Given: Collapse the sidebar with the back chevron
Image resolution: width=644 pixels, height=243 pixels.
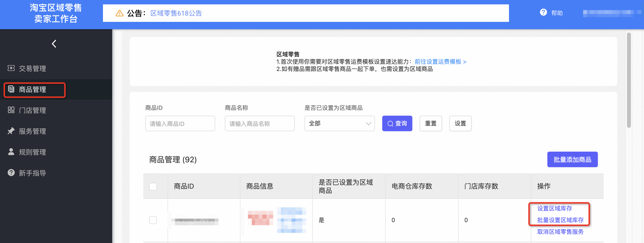Looking at the screenshot, I should (54, 44).
